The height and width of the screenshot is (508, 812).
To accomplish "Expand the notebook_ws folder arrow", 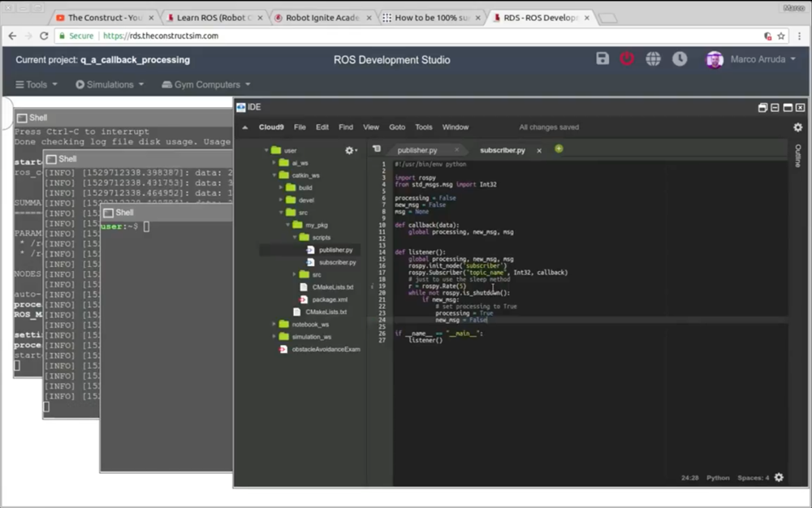I will coord(274,324).
